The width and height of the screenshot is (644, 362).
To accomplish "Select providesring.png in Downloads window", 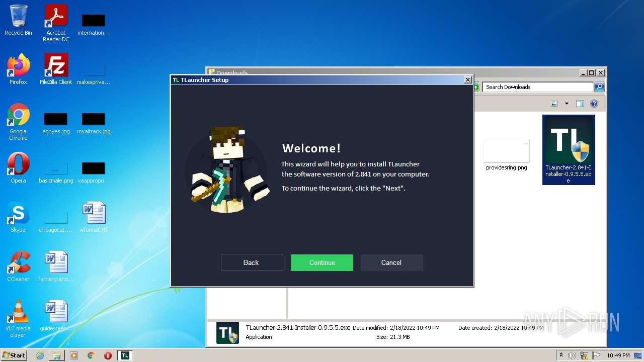I will (x=507, y=155).
